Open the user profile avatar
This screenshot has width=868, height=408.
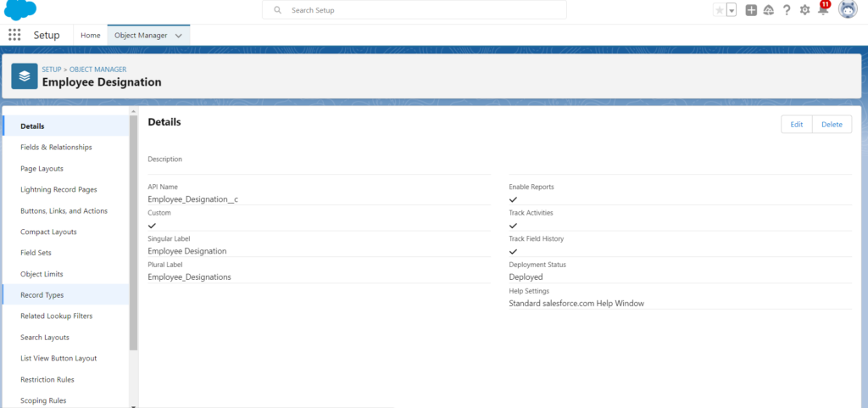pos(848,9)
